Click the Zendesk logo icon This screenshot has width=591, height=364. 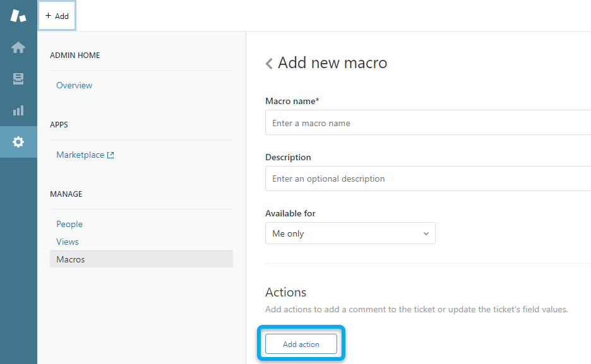[18, 16]
